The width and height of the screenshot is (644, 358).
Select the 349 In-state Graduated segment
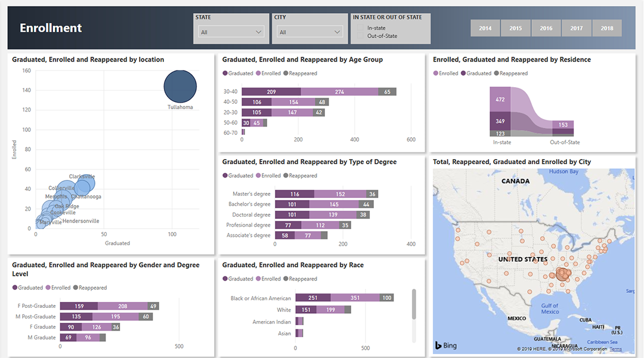coord(500,121)
